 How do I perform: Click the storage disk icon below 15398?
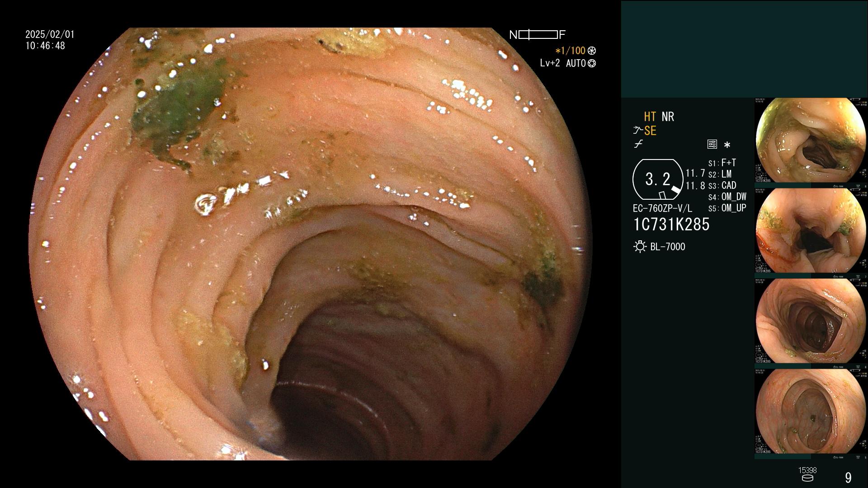pos(807,478)
